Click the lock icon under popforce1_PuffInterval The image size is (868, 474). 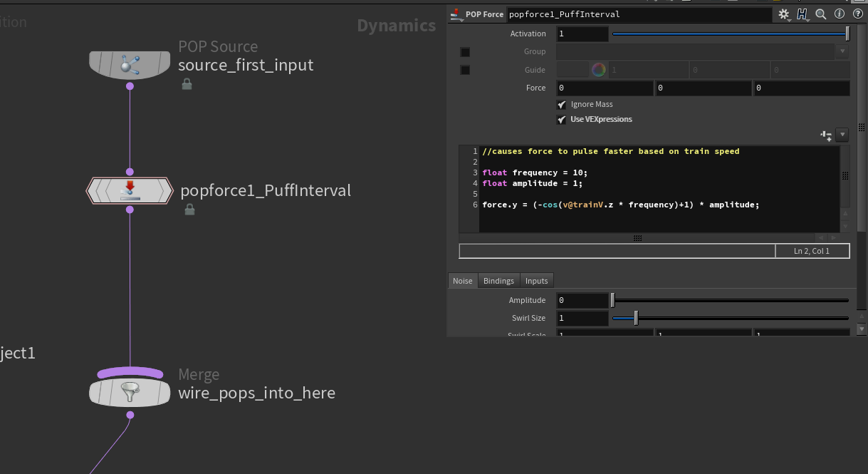[189, 210]
